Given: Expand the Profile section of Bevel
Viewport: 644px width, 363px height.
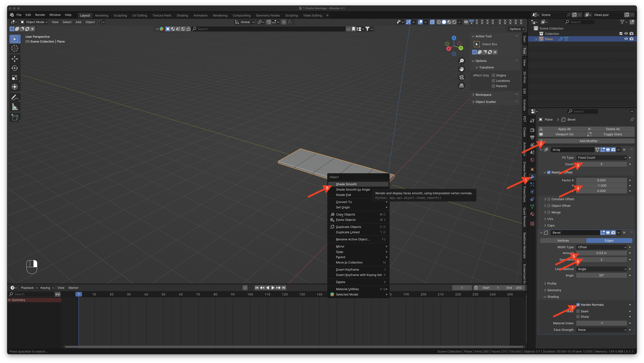Looking at the screenshot, I should [551, 284].
